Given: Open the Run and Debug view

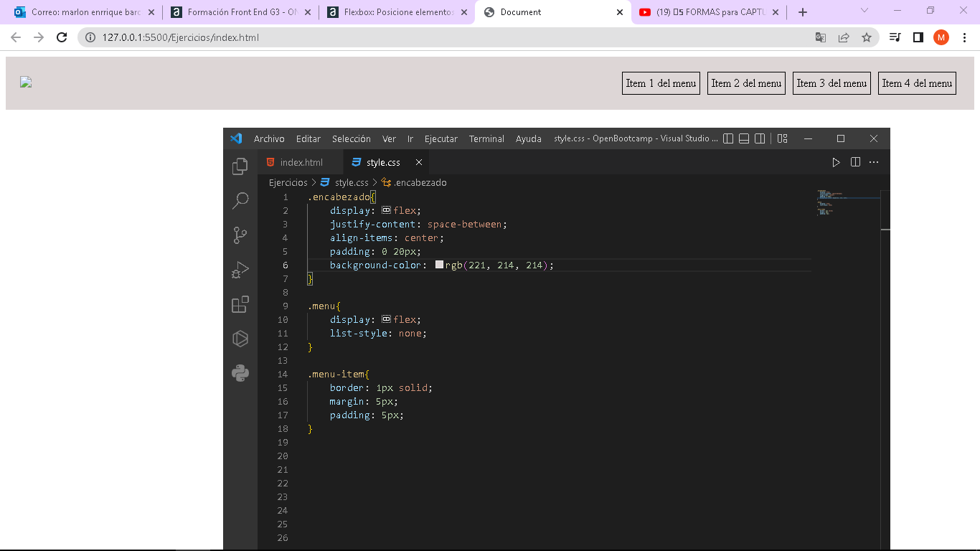Looking at the screenshot, I should tap(240, 270).
